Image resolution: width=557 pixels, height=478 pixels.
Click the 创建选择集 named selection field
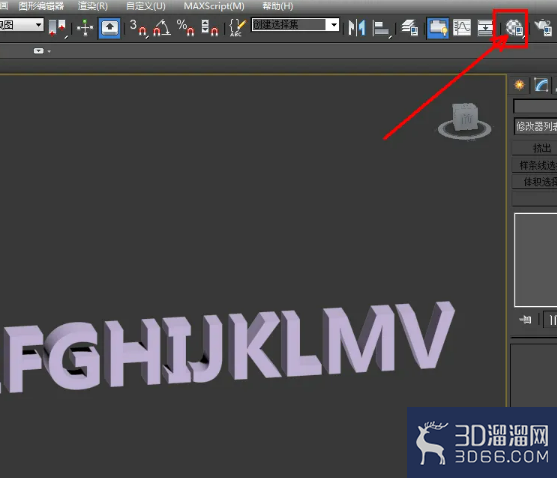(289, 25)
